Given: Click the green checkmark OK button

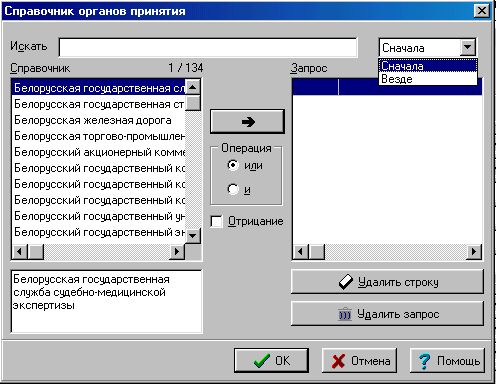Looking at the screenshot, I should coord(271,360).
